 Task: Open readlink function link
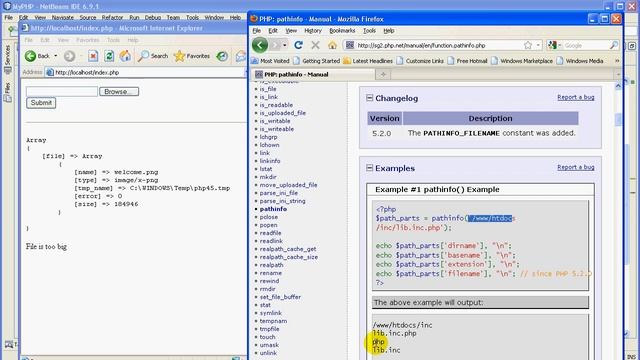point(271,241)
